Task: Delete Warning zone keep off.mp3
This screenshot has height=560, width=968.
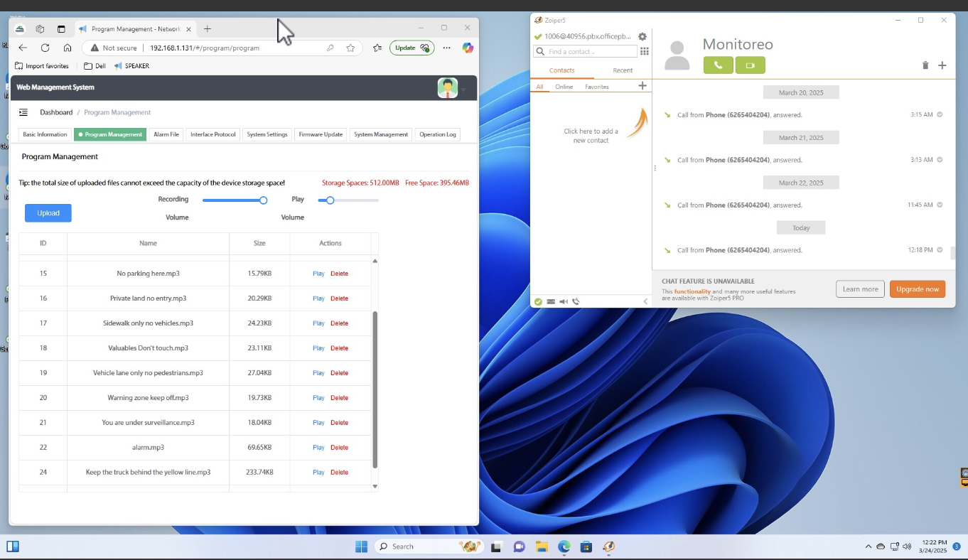Action: tap(339, 398)
